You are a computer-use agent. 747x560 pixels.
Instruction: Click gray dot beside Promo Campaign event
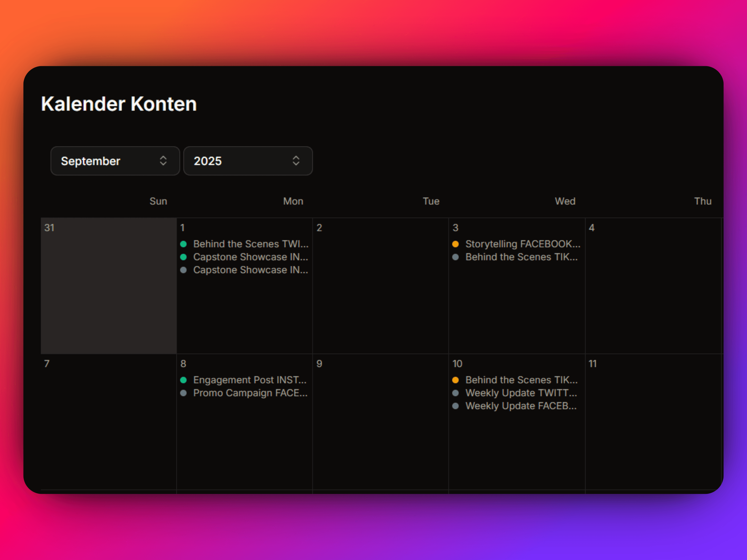coord(183,393)
